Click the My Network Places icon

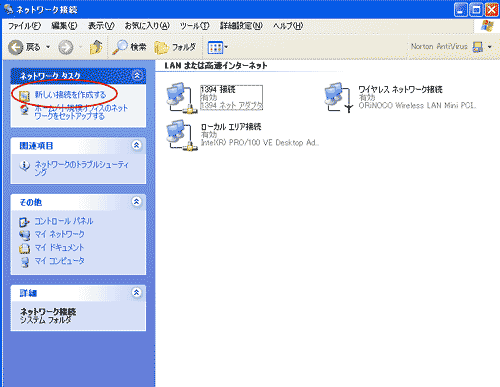tap(24, 235)
